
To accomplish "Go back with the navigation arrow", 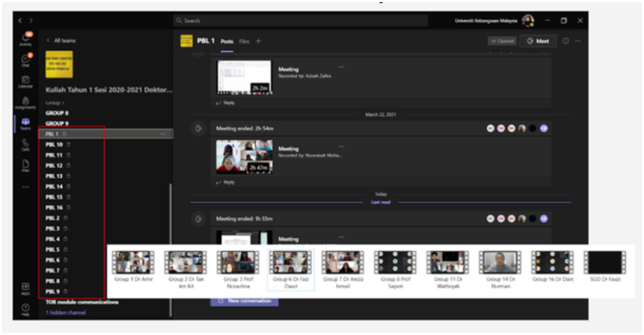I will point(20,21).
